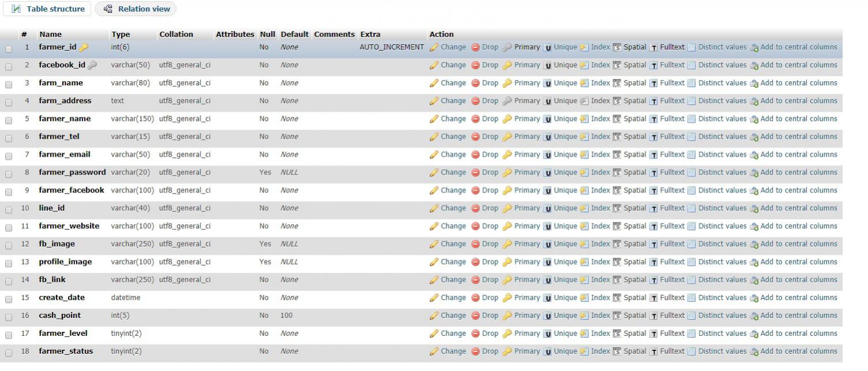The width and height of the screenshot is (868, 371).
Task: Click Add to central columns for fb_link
Action: [x=799, y=279]
